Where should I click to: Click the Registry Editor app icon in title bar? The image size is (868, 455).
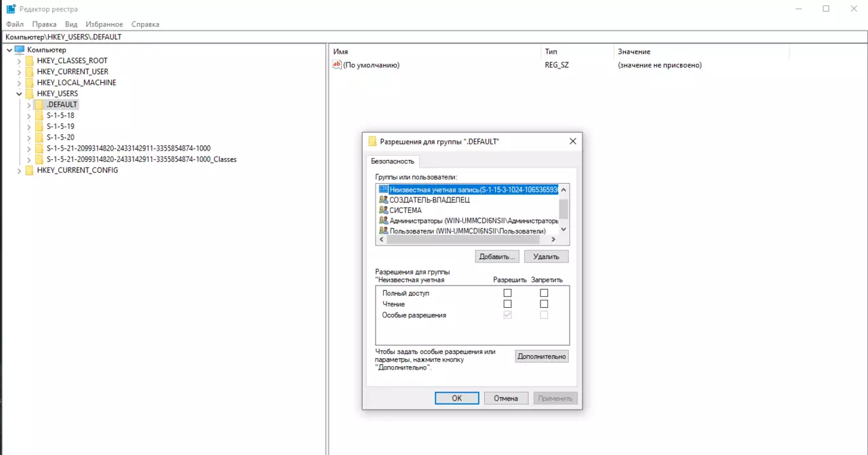click(x=11, y=9)
